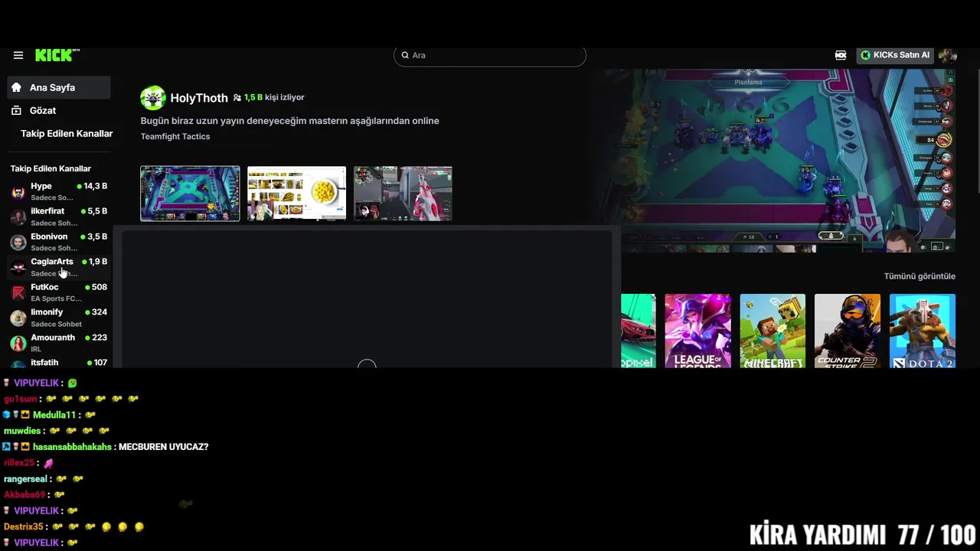The height and width of the screenshot is (551, 980).
Task: Open Dota 2 category card
Action: [x=923, y=331]
